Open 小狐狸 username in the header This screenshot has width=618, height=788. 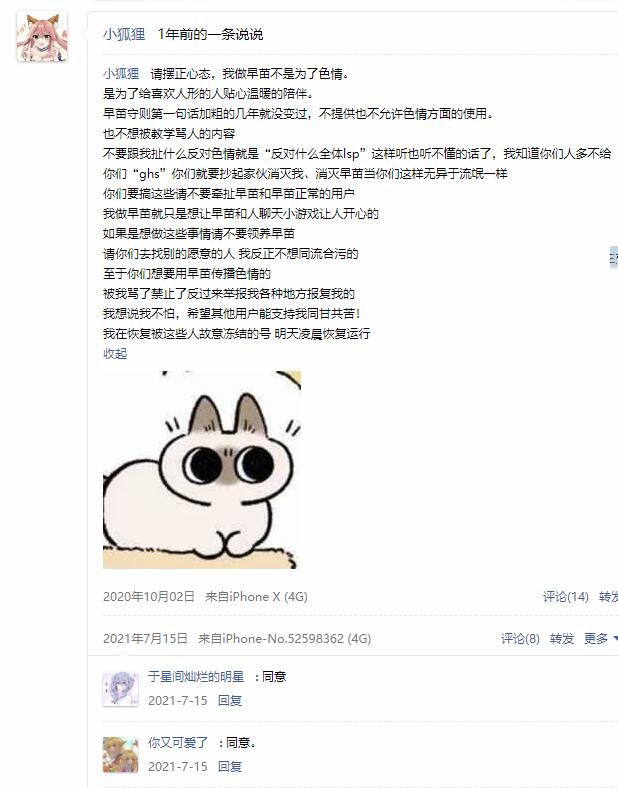[x=124, y=34]
